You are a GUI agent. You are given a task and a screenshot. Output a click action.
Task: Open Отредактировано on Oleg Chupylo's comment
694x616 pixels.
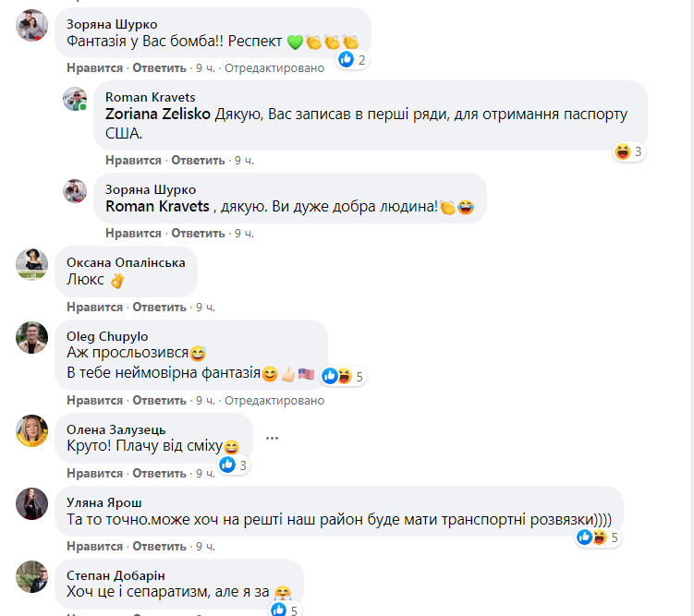pyautogui.click(x=274, y=401)
